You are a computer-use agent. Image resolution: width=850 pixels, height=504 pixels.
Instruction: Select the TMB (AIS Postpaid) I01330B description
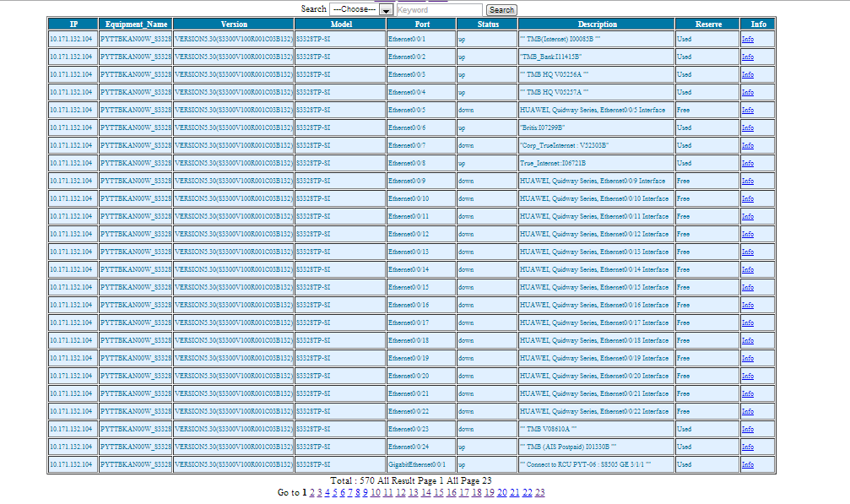(x=596, y=447)
